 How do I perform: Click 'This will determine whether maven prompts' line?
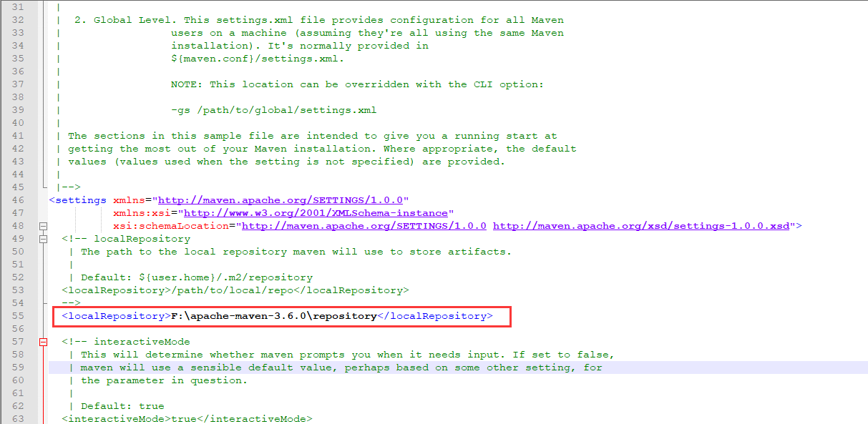click(348, 355)
